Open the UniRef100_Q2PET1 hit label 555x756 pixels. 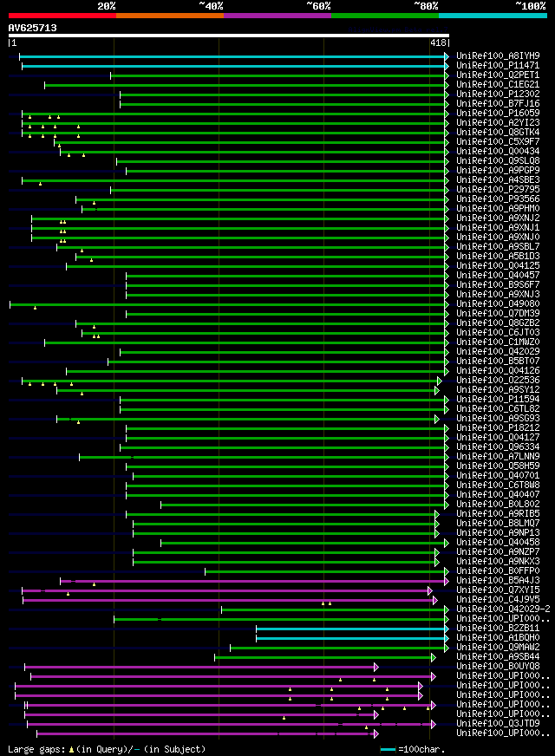tap(498, 75)
